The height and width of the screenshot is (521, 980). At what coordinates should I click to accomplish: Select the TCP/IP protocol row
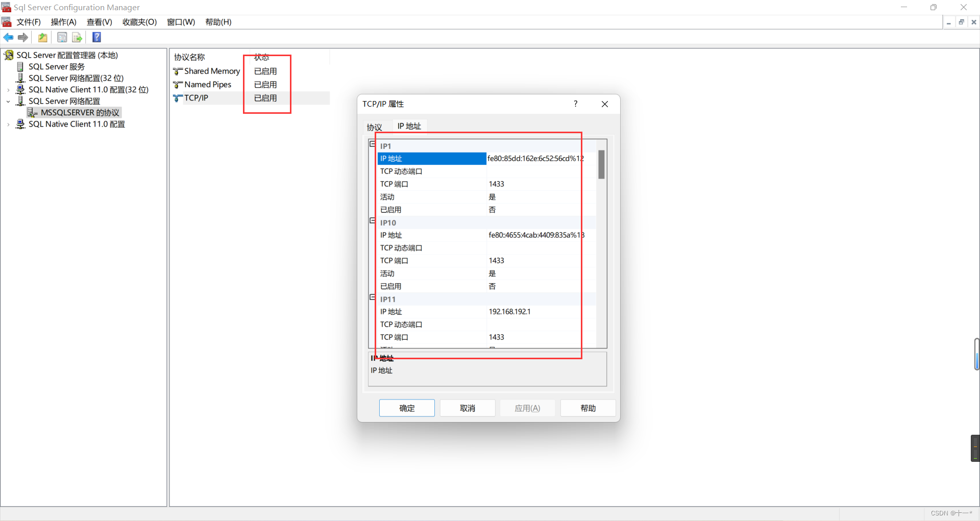[251, 98]
